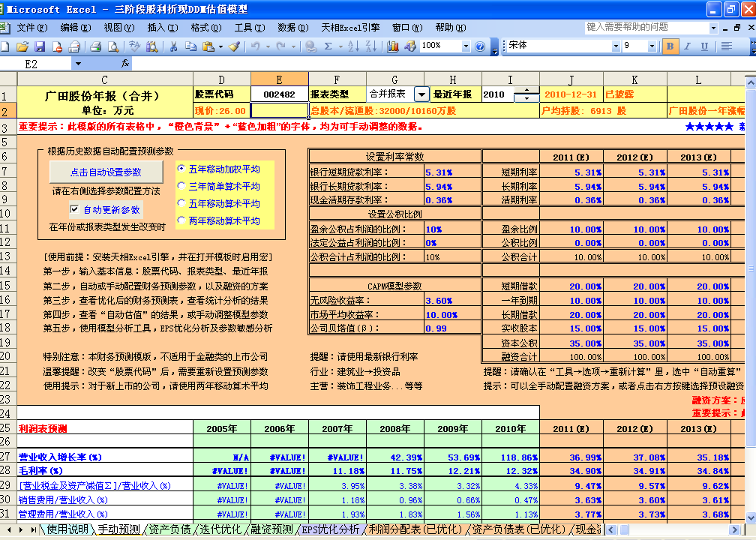Sort descending Z to A icon
This screenshot has width=756, height=540.
tap(370, 46)
